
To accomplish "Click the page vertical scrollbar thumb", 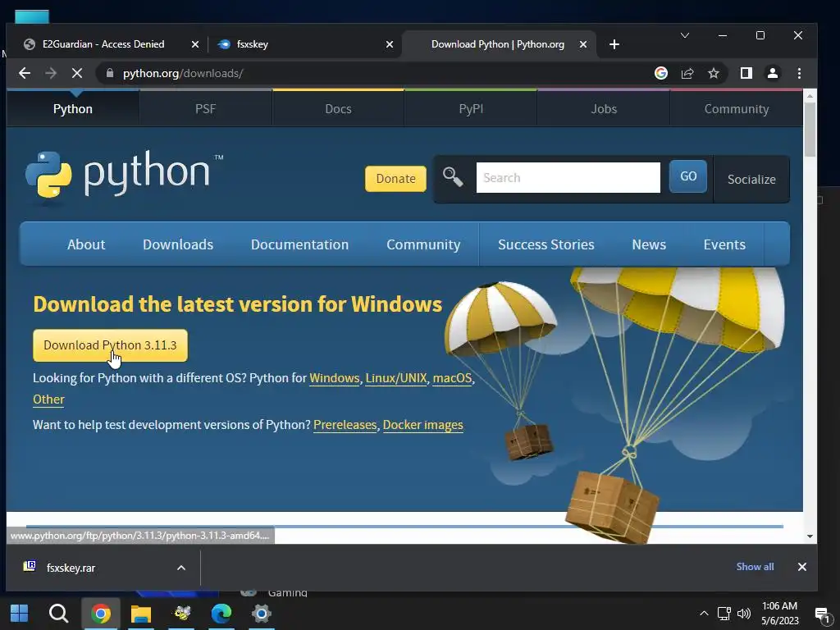I will pyautogui.click(x=810, y=130).
